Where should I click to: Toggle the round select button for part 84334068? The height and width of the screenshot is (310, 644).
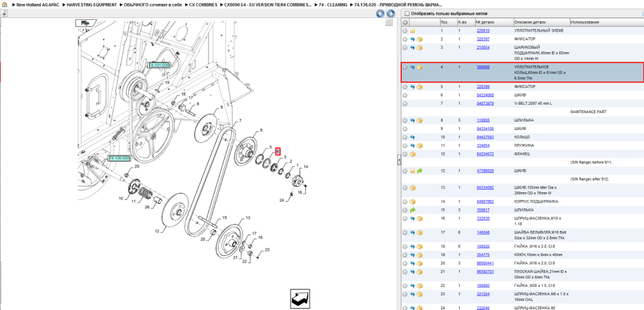point(405,95)
